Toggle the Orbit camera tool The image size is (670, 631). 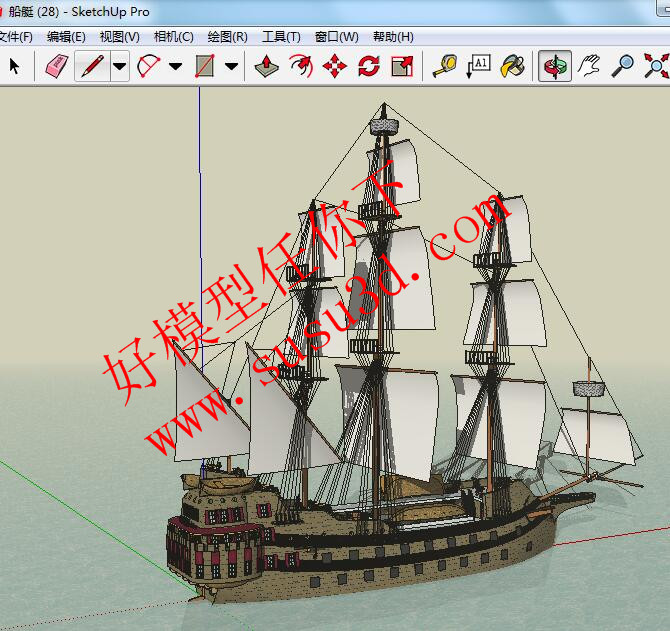(555, 66)
